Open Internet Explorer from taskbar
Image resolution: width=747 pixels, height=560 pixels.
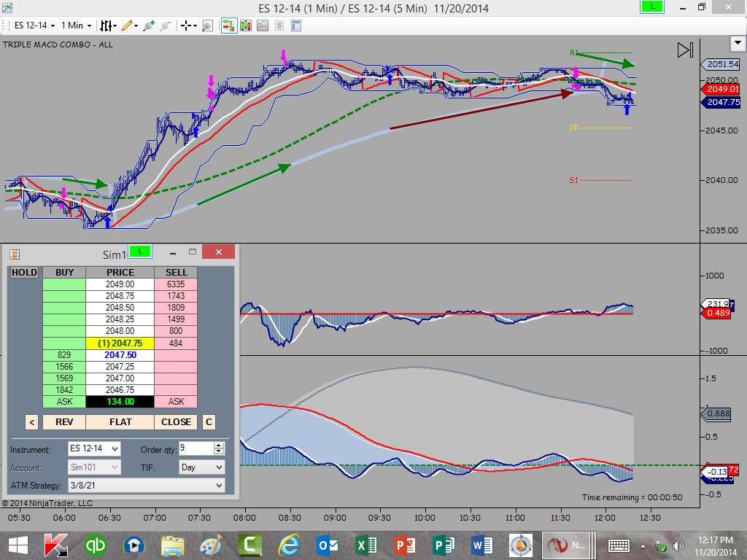coord(289,545)
